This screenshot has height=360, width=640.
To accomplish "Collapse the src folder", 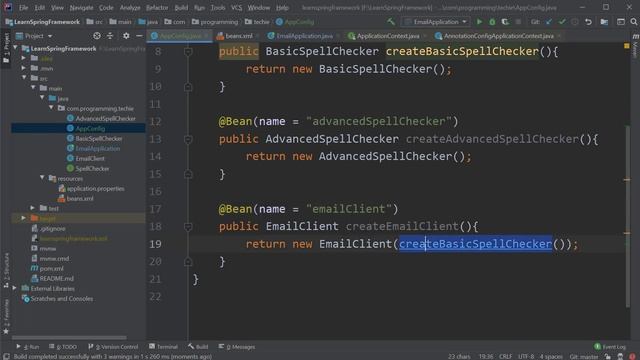I will click(x=24, y=78).
